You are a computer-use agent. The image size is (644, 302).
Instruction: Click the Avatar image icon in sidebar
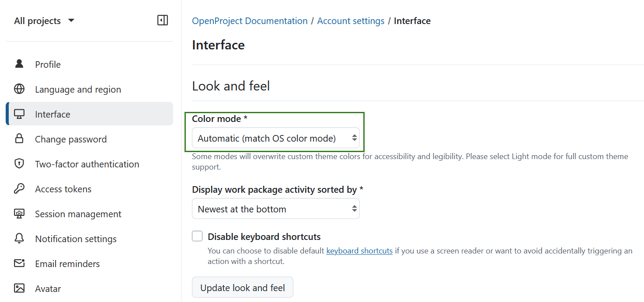pos(19,288)
